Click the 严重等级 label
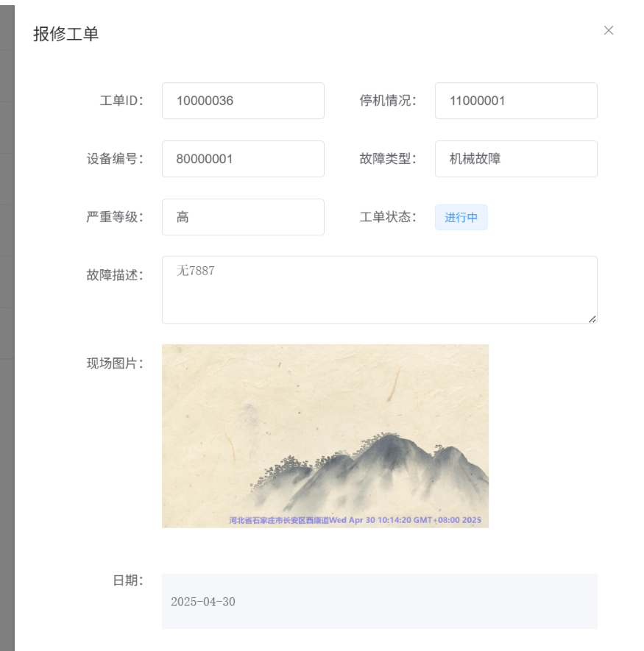644x651 pixels. 115,217
